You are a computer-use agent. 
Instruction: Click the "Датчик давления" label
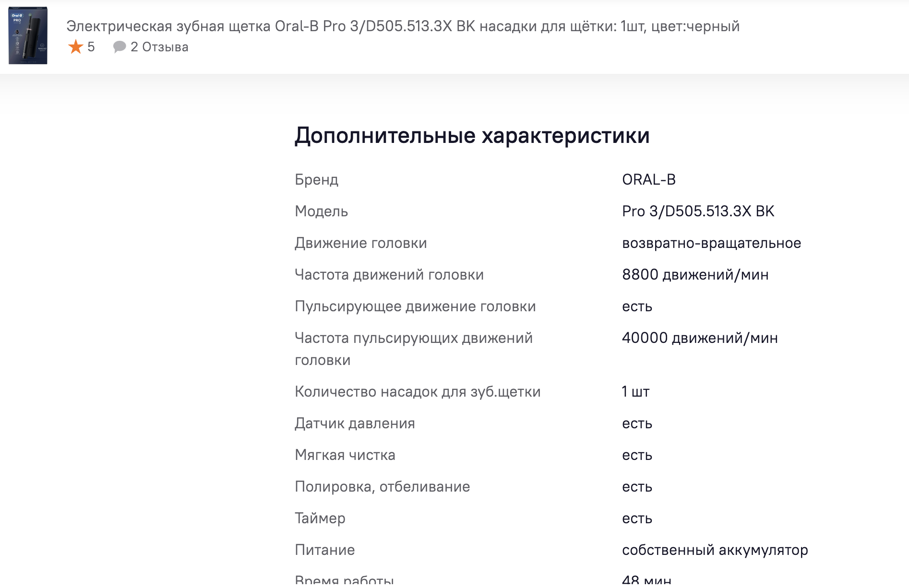[355, 423]
